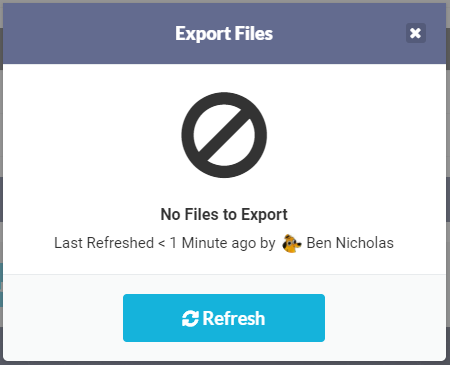Select the circular arrows refresh icon
The height and width of the screenshot is (365, 450).
[x=190, y=318]
